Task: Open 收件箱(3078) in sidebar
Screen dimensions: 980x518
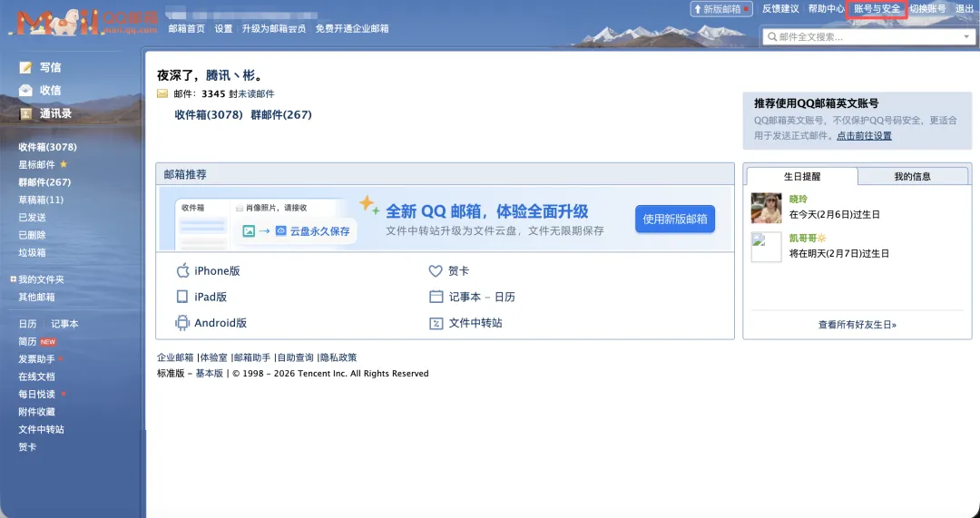Action: [x=47, y=147]
